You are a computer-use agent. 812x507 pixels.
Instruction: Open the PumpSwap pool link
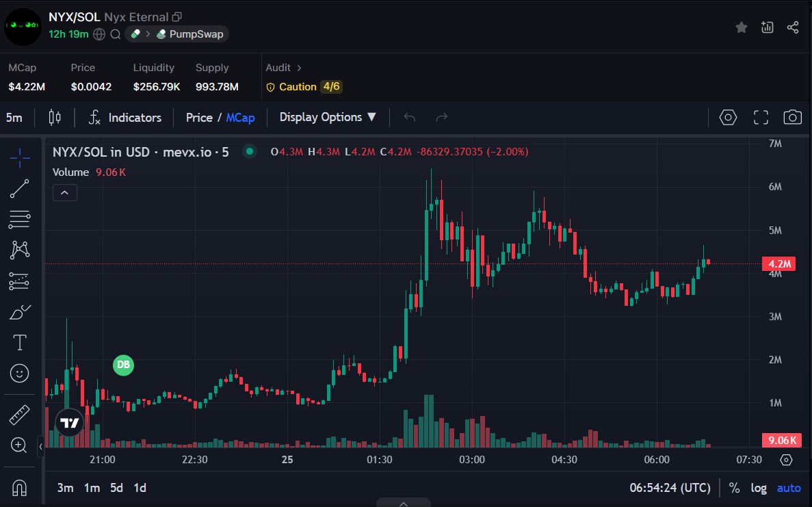point(190,34)
